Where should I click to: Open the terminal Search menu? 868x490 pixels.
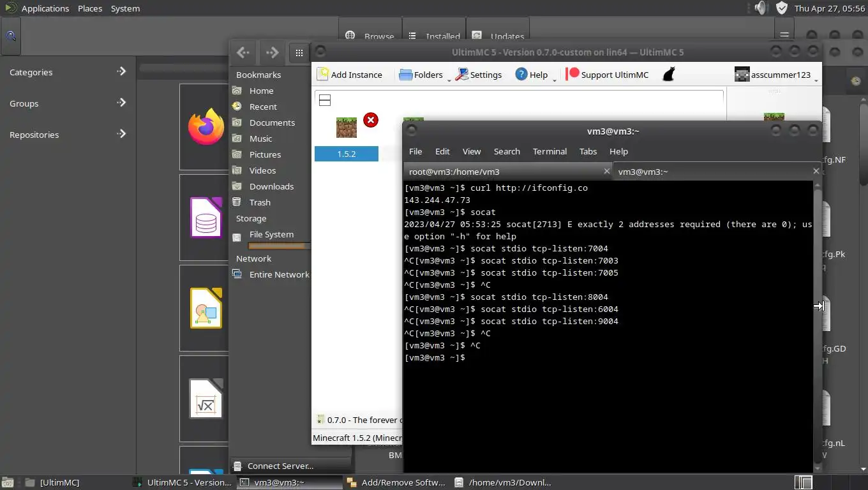pyautogui.click(x=507, y=151)
